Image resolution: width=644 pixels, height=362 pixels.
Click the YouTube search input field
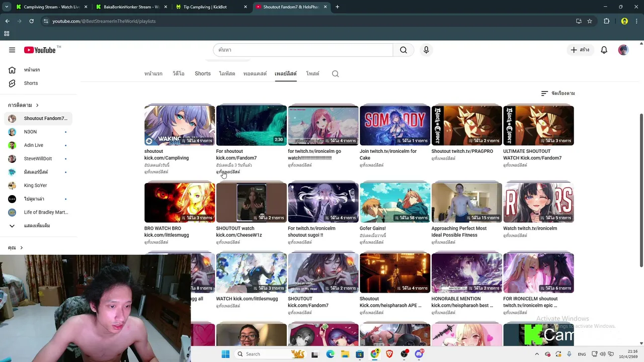coord(303,50)
